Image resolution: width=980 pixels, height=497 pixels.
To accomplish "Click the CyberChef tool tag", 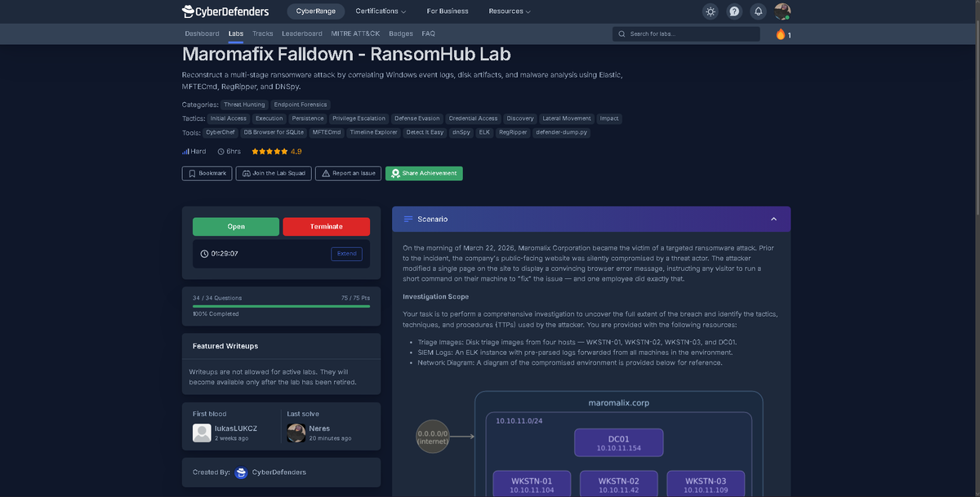I will 220,132.
